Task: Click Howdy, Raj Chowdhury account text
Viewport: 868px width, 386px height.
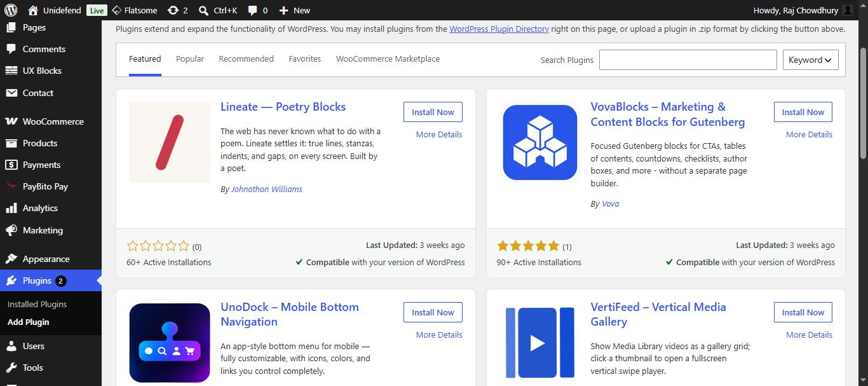Action: pyautogui.click(x=796, y=10)
